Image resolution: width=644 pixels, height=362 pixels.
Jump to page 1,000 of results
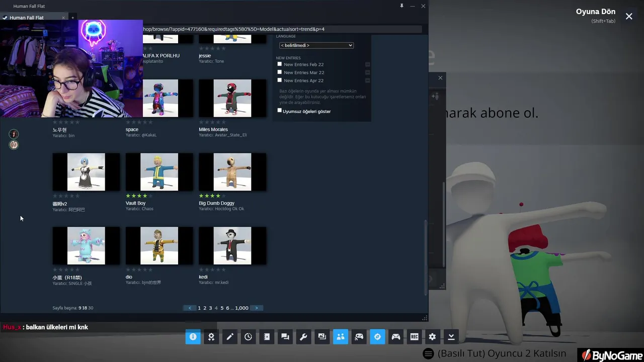[x=242, y=308]
